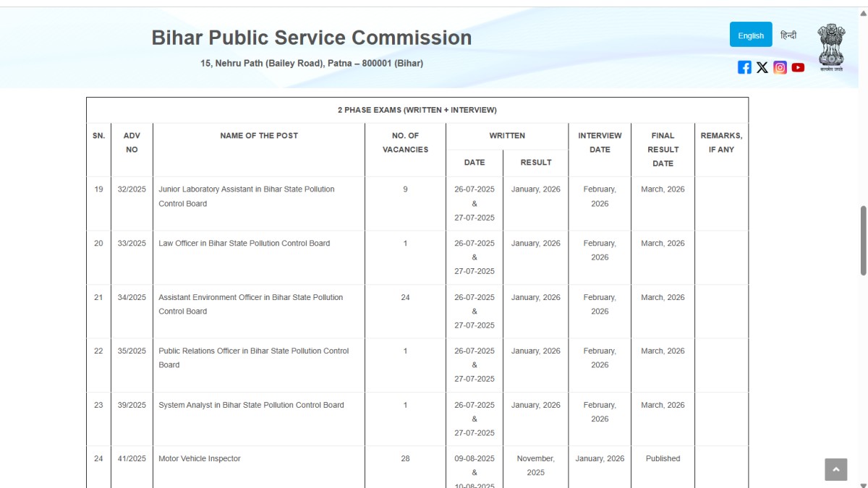
Task: Click the Final Result Date column header
Action: coord(663,150)
